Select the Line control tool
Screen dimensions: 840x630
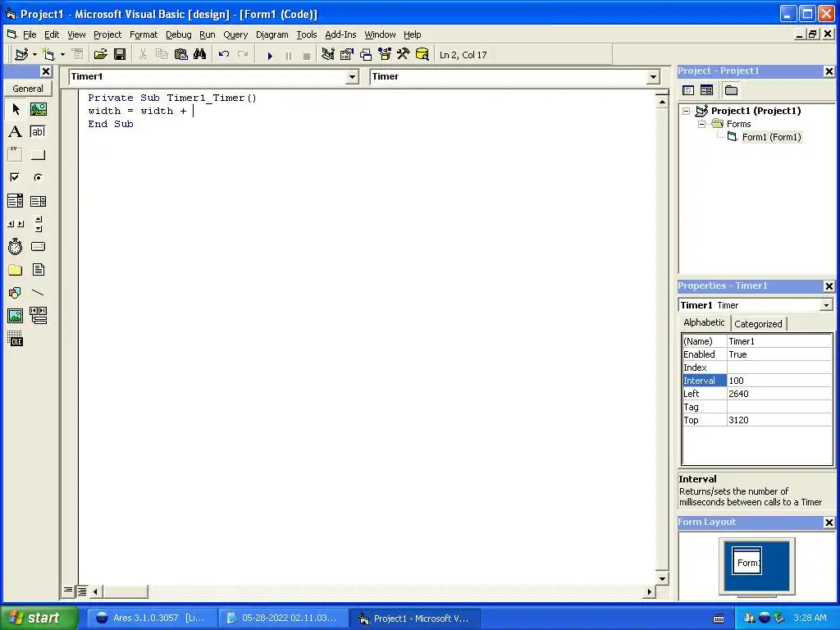pos(38,293)
